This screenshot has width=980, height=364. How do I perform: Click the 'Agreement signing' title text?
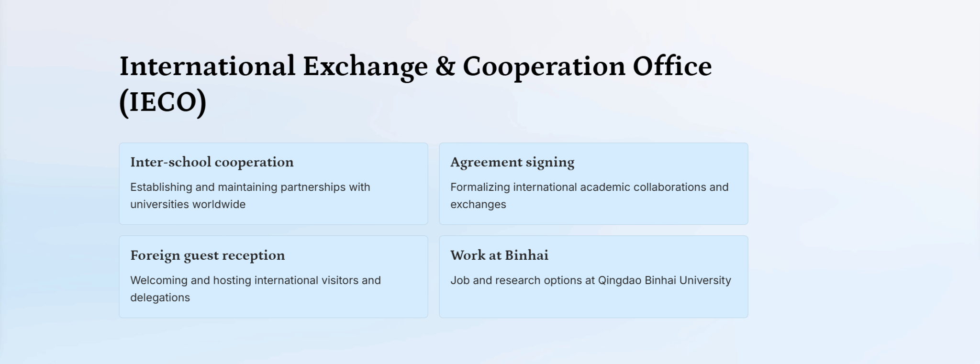[512, 162]
